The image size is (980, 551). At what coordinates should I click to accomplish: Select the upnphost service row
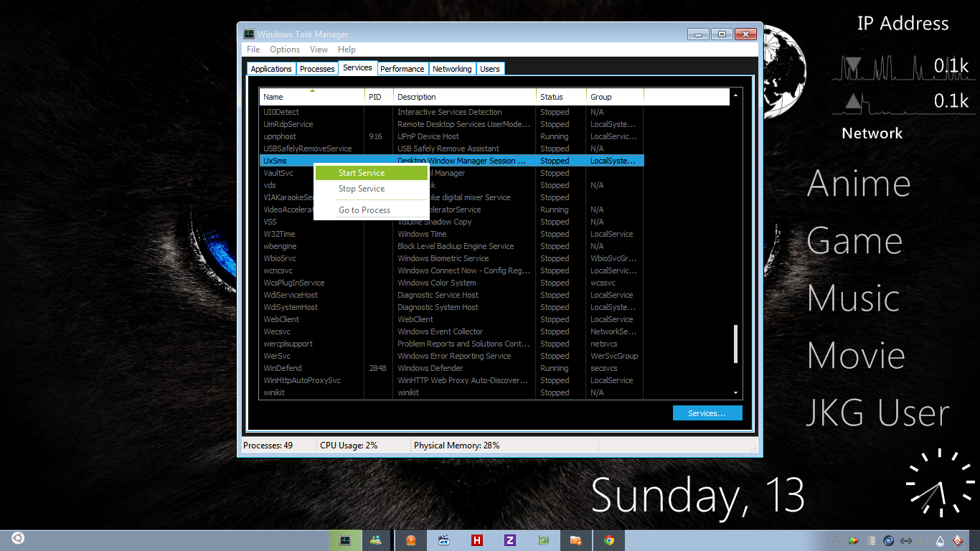pyautogui.click(x=451, y=136)
